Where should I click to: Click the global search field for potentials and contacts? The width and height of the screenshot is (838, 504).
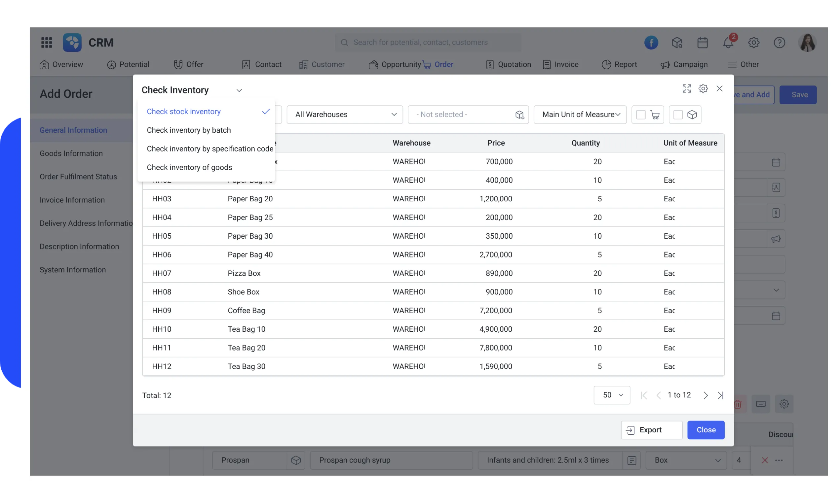coord(428,42)
